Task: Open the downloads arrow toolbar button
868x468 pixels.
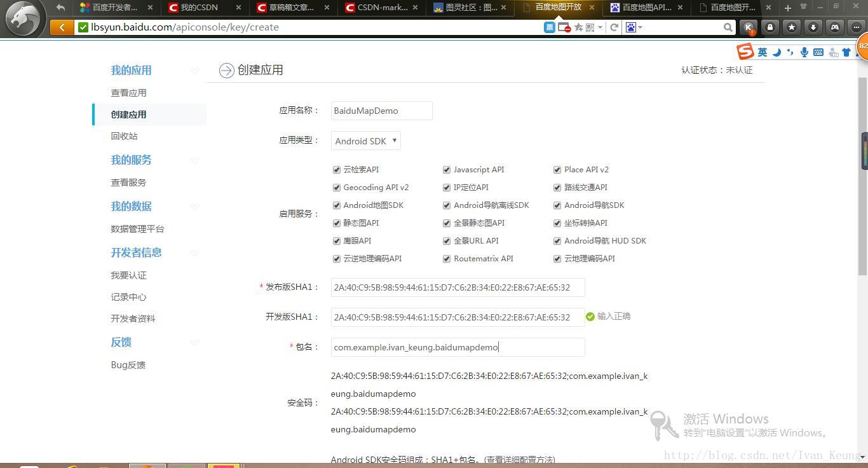Action: (813, 27)
